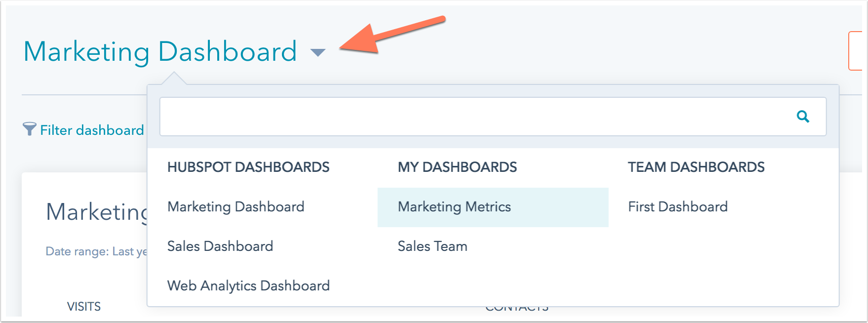Click the Marketing report card title
Screen dimensions: 868x323
[x=97, y=212]
